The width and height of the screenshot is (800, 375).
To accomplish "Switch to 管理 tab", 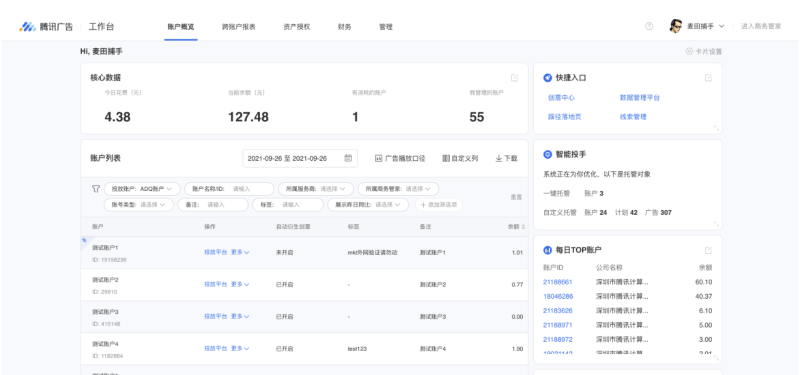I will tap(386, 27).
